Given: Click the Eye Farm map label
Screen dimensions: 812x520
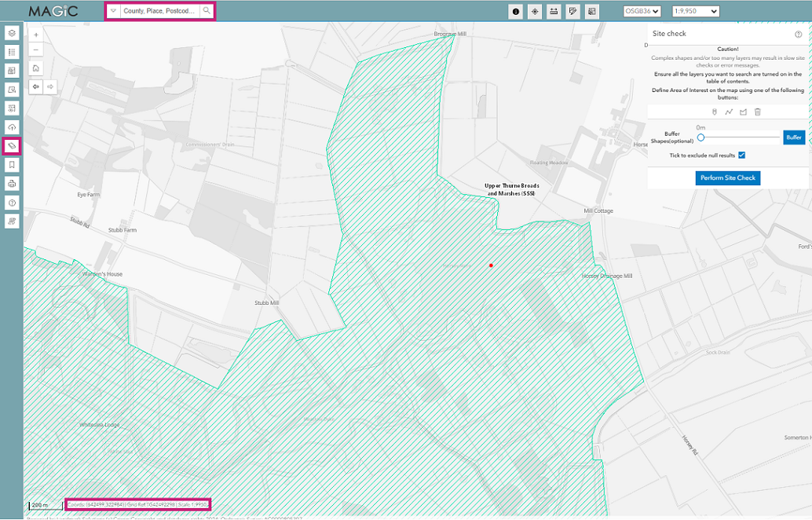Looking at the screenshot, I should [x=89, y=195].
